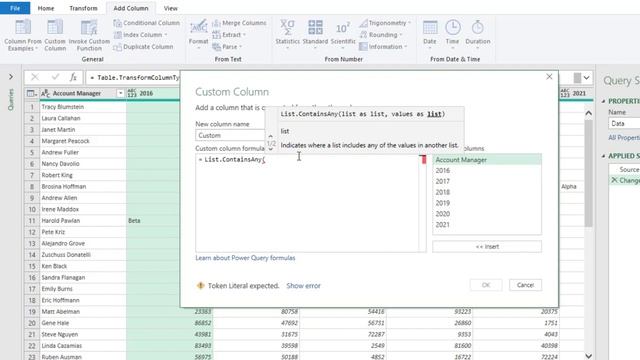Click the data grid vertical scrollbar up arrow

coord(588,113)
